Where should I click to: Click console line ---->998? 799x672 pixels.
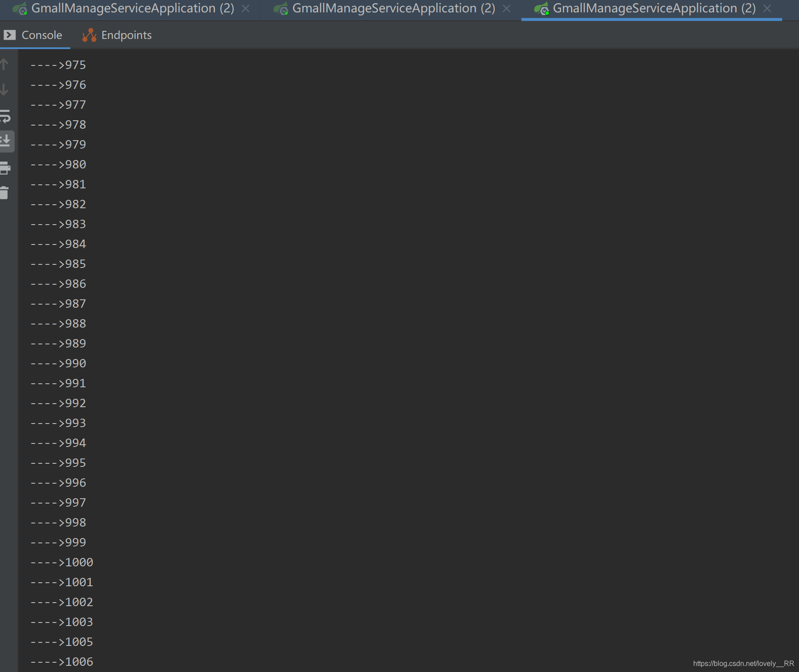click(58, 523)
